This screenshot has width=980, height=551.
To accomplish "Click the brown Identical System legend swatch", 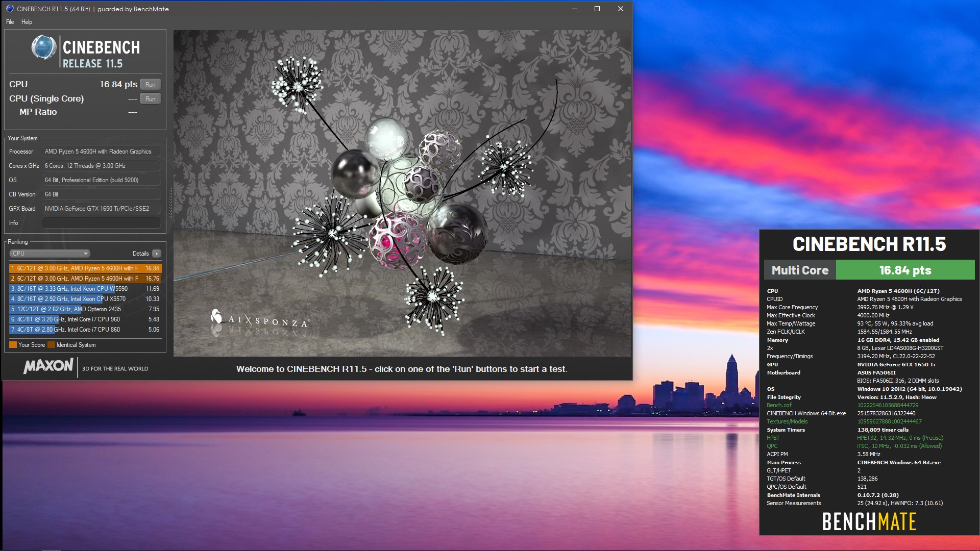I will click(51, 345).
